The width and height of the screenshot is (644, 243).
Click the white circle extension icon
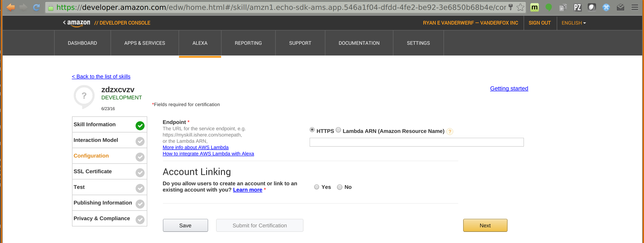pos(592,7)
